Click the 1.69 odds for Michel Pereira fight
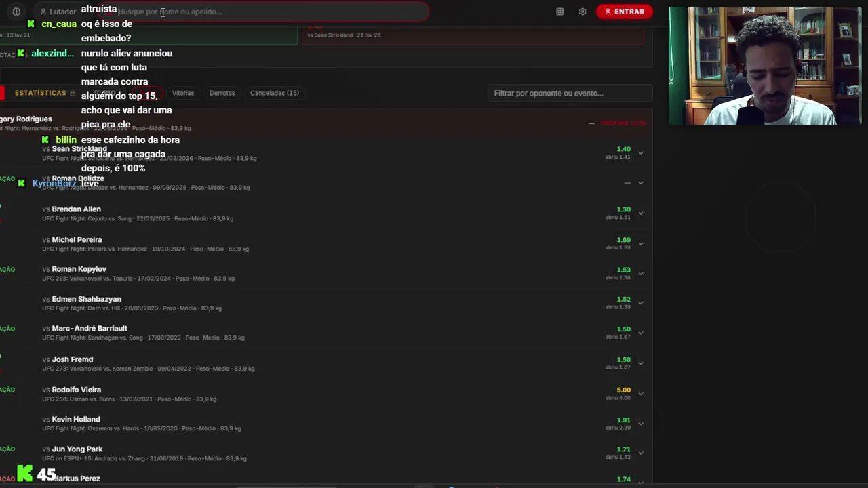868x488 pixels. [624, 240]
